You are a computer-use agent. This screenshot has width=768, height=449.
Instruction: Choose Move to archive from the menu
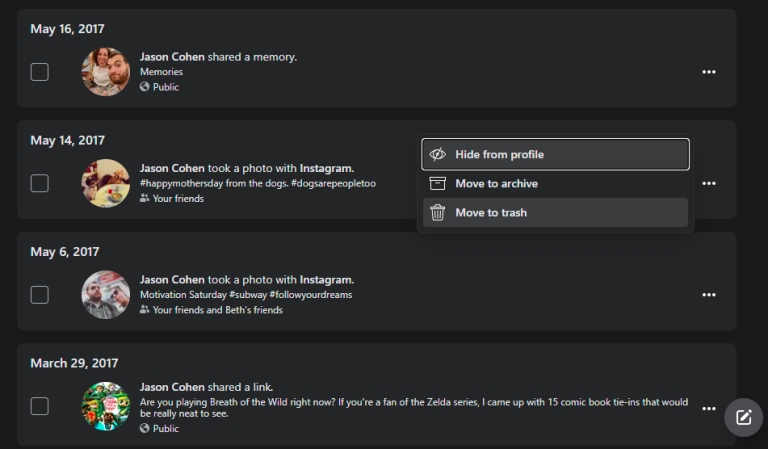click(496, 183)
